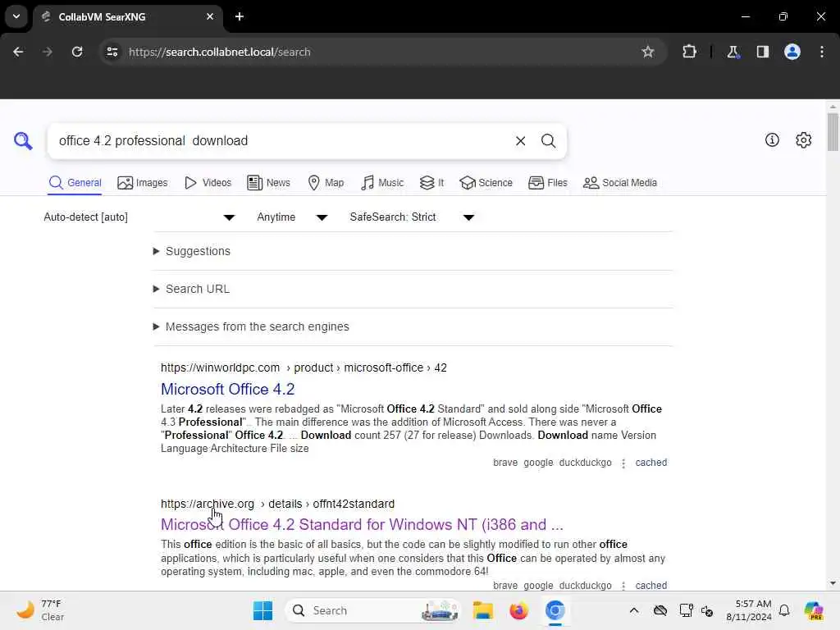Switch to the Social Media search tab

[620, 183]
